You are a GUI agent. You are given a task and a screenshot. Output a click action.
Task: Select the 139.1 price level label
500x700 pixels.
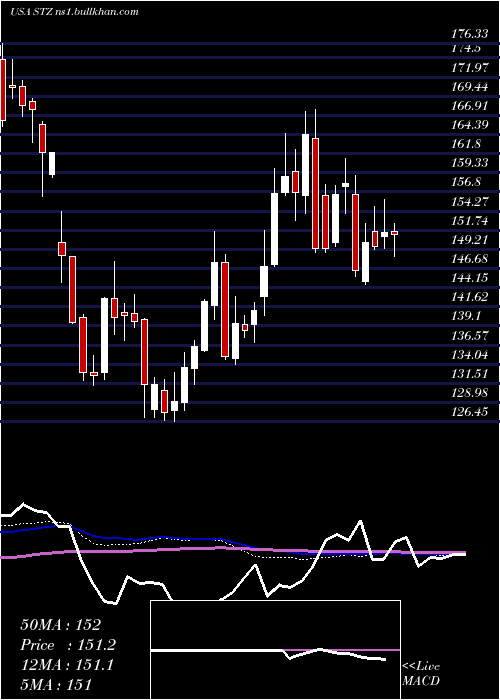[x=465, y=316]
